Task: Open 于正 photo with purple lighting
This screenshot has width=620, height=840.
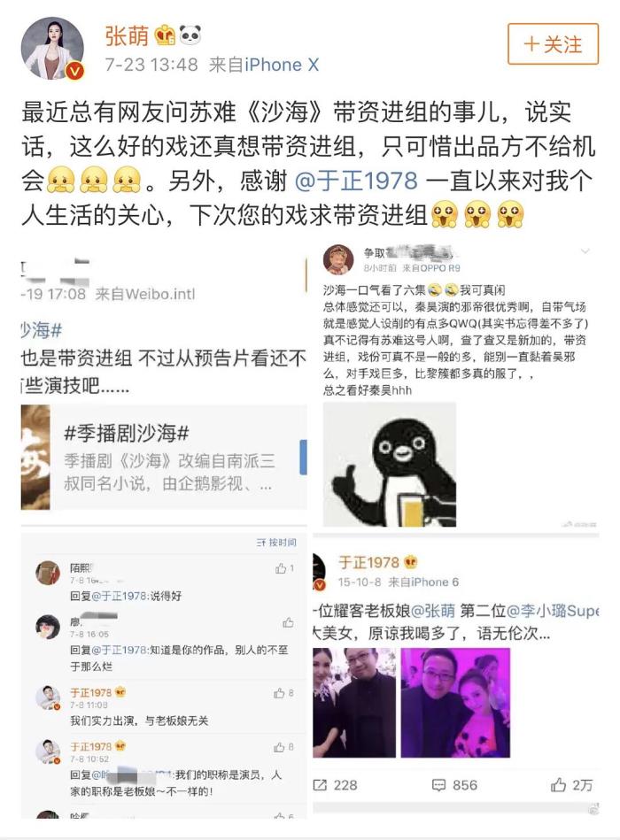Action: 455,702
